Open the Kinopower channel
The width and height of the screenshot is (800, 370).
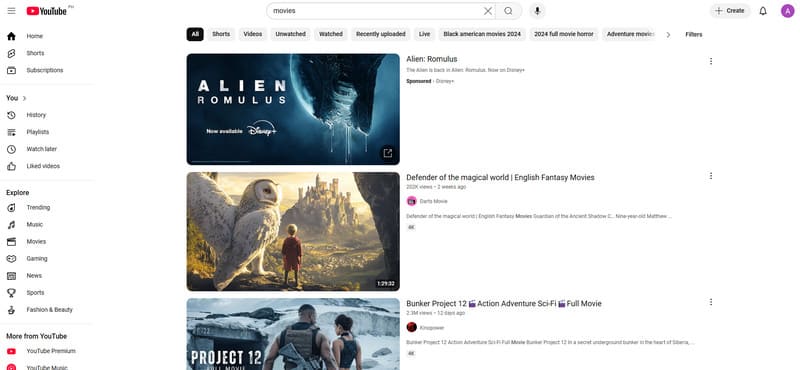point(432,328)
